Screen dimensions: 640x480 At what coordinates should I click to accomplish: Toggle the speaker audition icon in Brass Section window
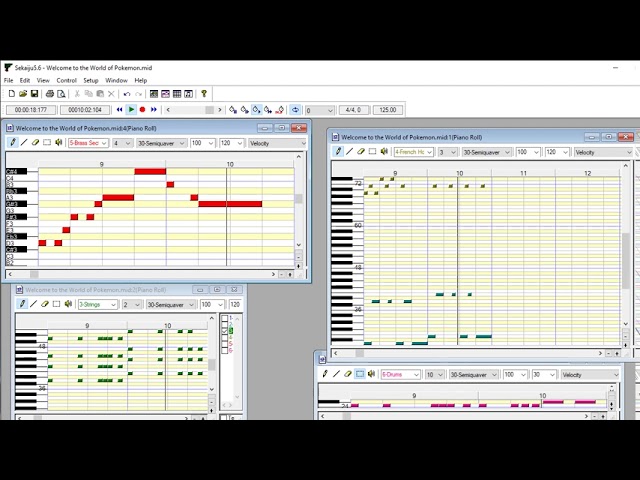tap(58, 142)
